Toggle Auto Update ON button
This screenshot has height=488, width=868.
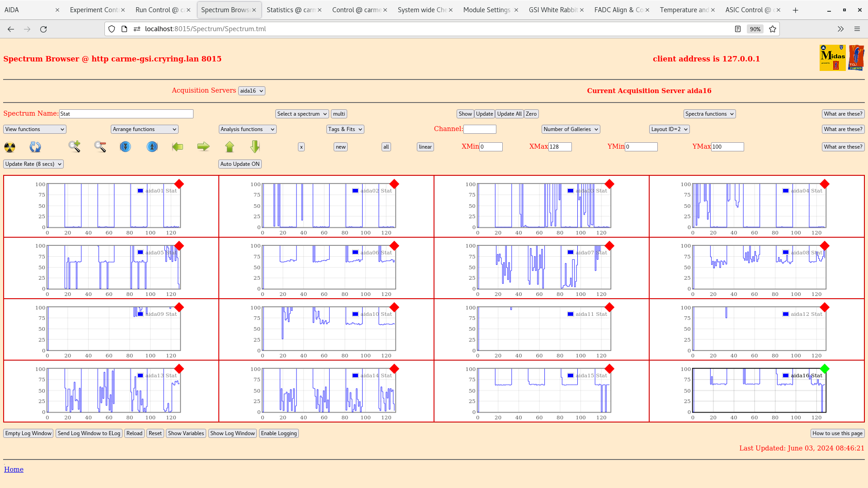[x=240, y=164]
